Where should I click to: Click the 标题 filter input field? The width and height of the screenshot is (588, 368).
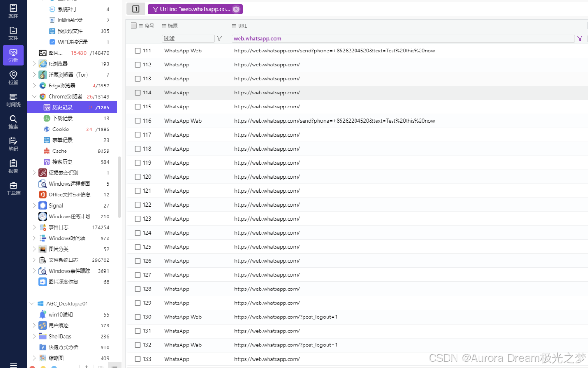tap(188, 38)
